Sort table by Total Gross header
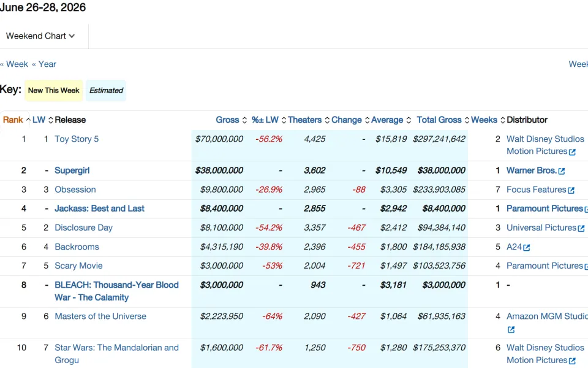This screenshot has height=368, width=588. pos(439,120)
